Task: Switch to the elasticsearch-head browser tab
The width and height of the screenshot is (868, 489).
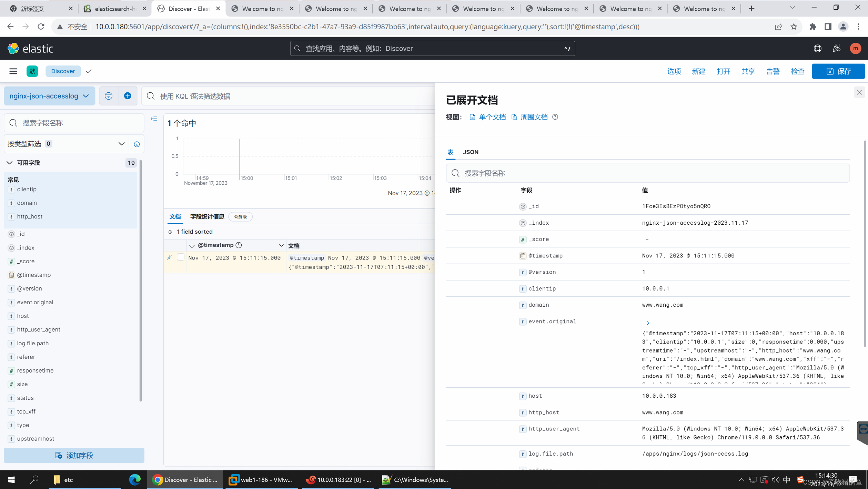Action: click(x=115, y=9)
